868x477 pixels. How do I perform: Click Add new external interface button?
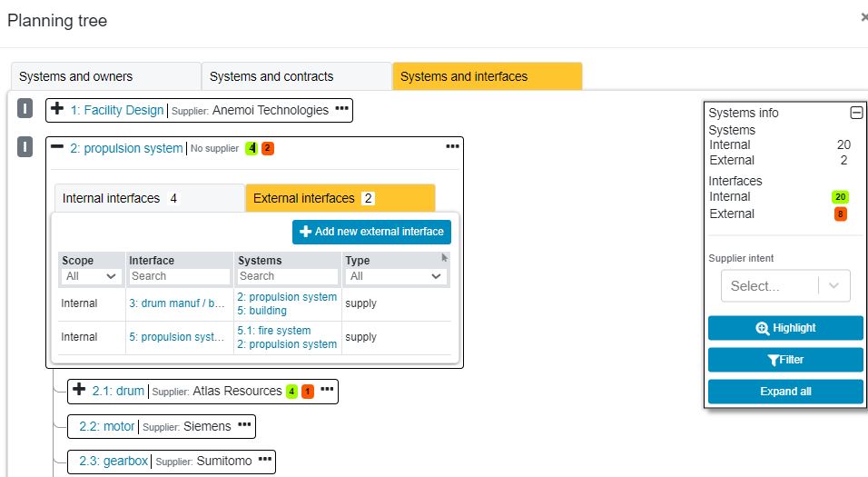pos(371,232)
